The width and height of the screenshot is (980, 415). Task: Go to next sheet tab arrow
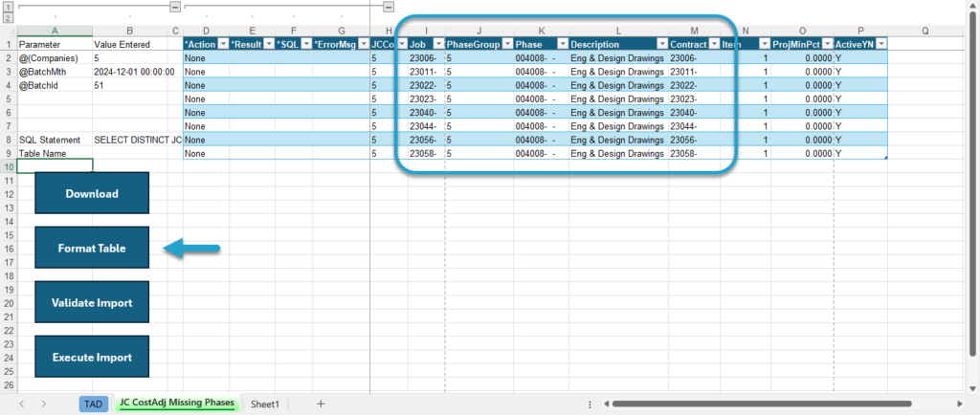pos(44,404)
